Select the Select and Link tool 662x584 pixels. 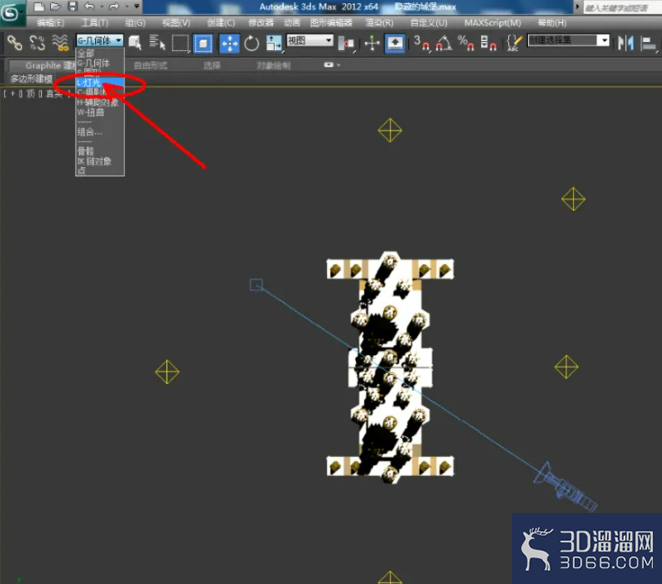tap(15, 43)
